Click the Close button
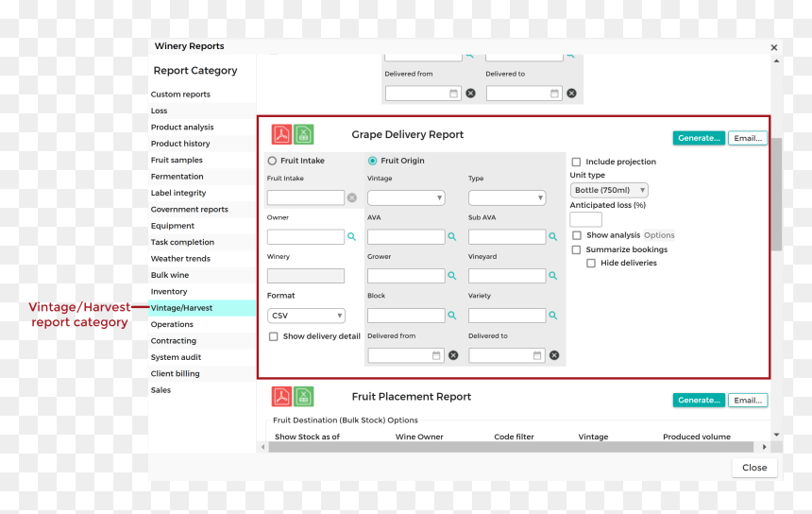This screenshot has height=514, width=812. click(x=754, y=468)
